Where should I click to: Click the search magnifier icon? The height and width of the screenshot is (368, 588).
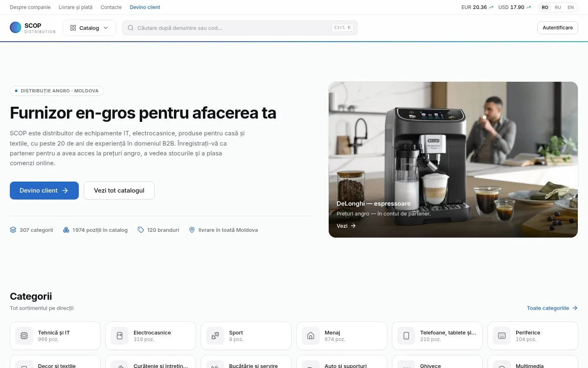tap(131, 28)
